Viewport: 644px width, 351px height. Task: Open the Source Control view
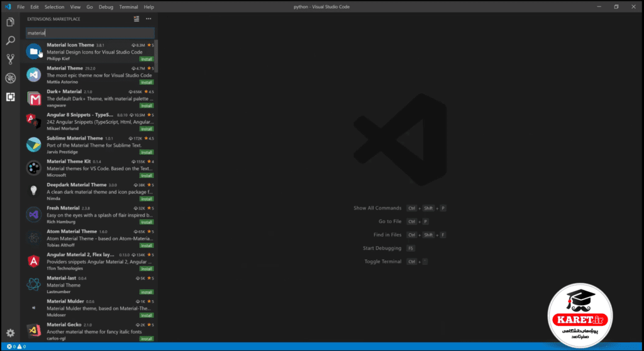(x=10, y=59)
